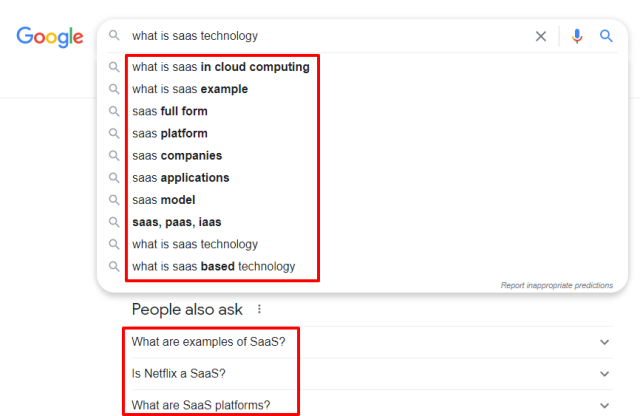Click the magnifier icon next to saas full form
The height and width of the screenshot is (416, 640).
114,111
